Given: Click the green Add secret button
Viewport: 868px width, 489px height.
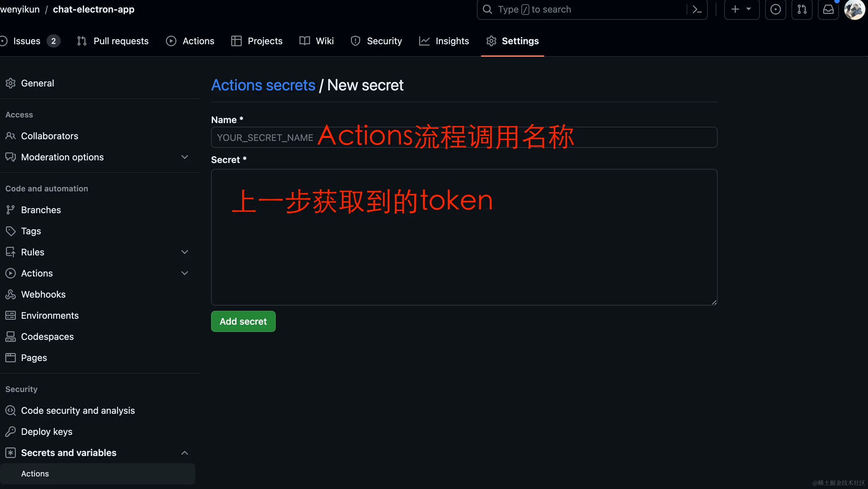Looking at the screenshot, I should point(243,321).
